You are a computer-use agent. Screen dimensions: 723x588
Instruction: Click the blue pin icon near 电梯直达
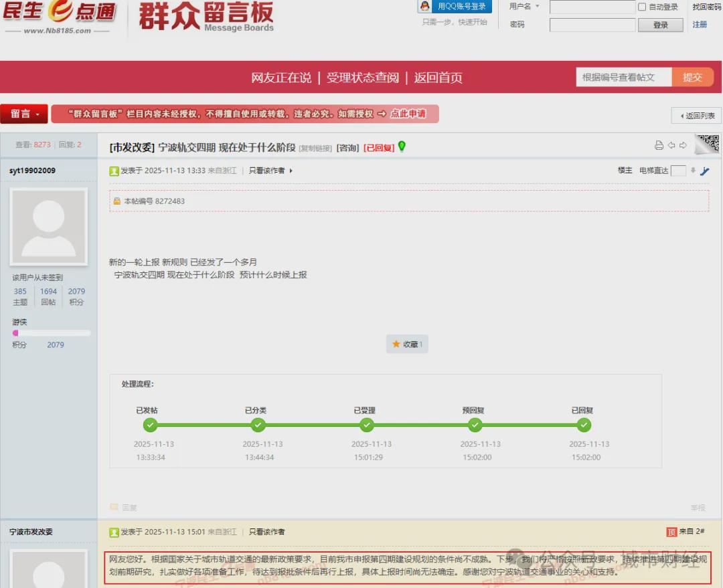coord(705,171)
